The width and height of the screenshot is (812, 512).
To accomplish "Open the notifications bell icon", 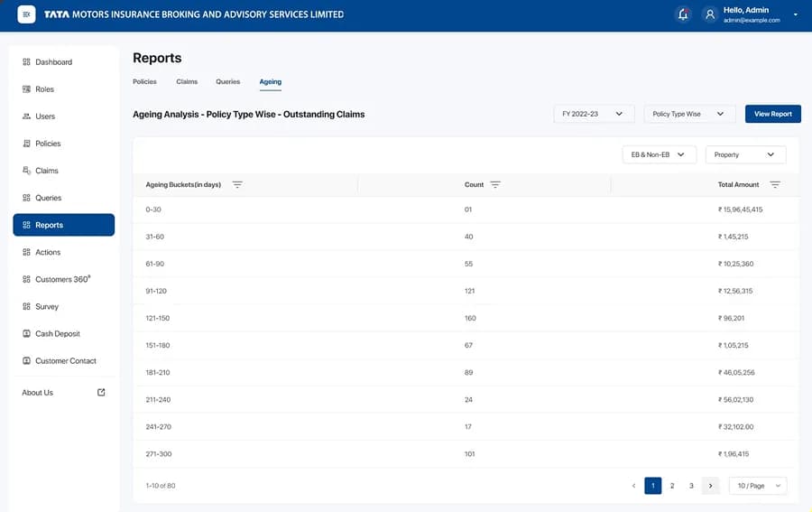I will pos(683,14).
